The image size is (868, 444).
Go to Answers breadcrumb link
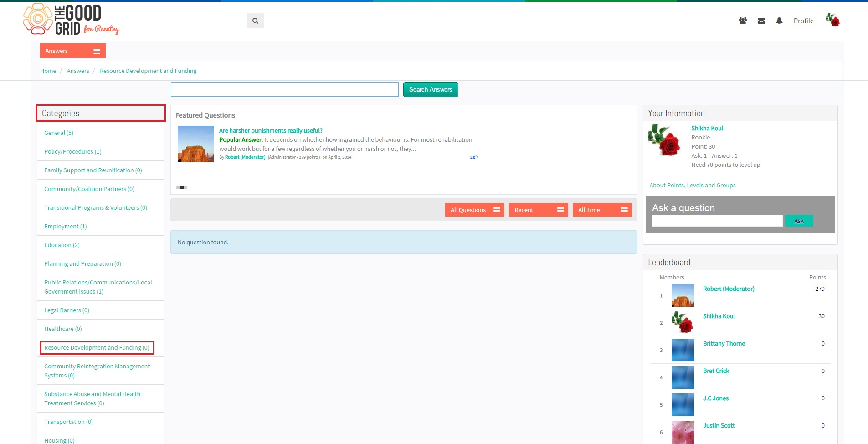click(x=78, y=71)
